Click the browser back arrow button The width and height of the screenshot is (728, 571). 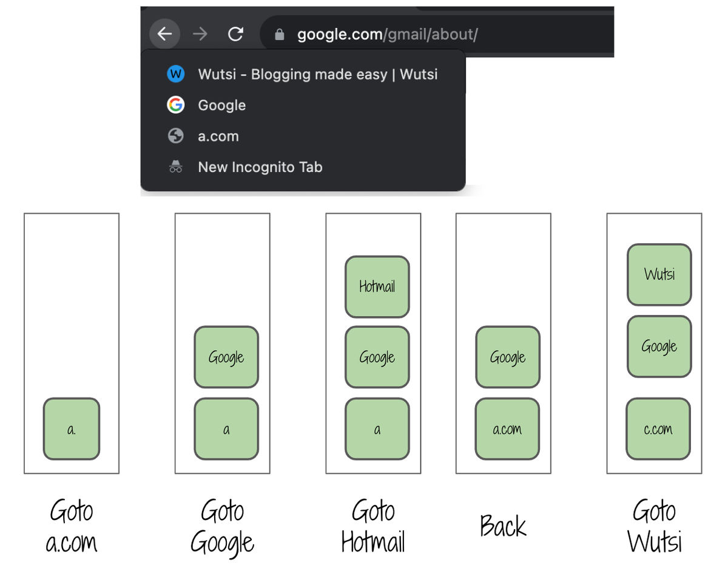pyautogui.click(x=164, y=35)
